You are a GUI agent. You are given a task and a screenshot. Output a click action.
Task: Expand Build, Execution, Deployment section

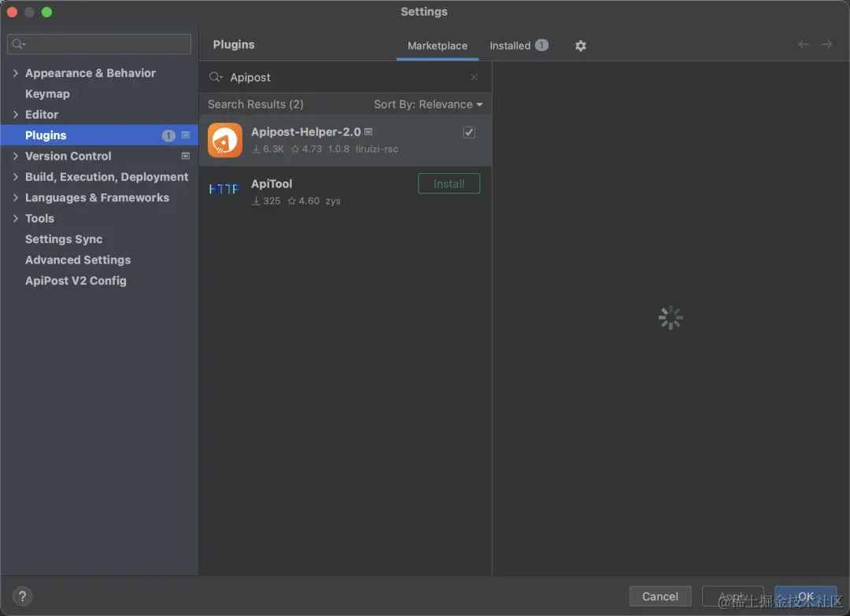15,177
